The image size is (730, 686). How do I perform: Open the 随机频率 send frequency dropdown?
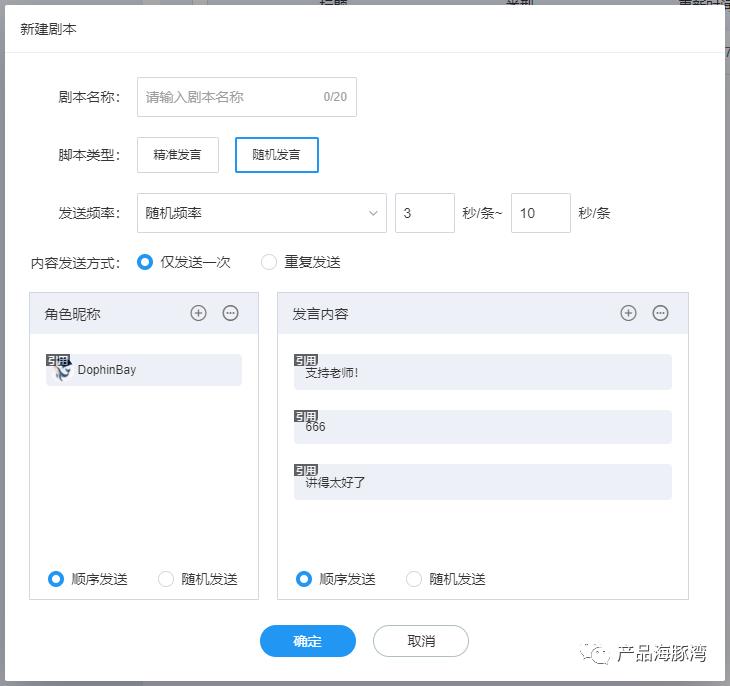tap(262, 213)
